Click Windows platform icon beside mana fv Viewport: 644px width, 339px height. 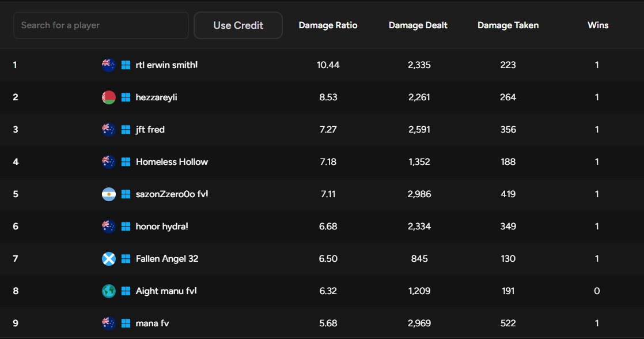click(x=126, y=323)
